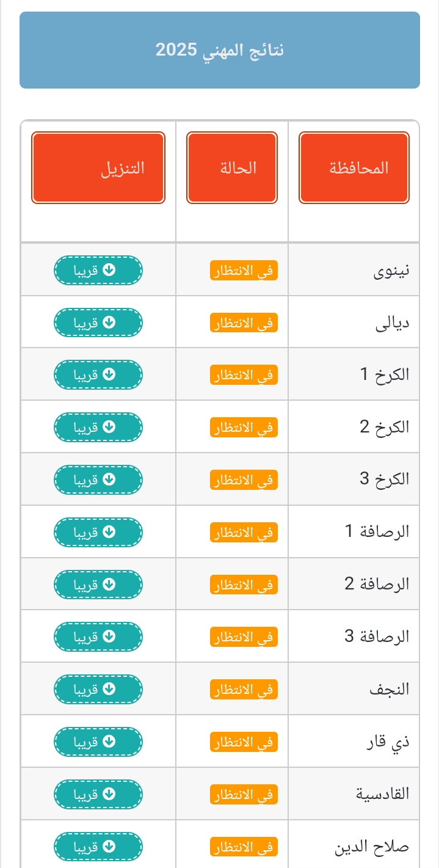
Task: Click the waiting status badge for الرصافة 3
Action: [x=244, y=637]
